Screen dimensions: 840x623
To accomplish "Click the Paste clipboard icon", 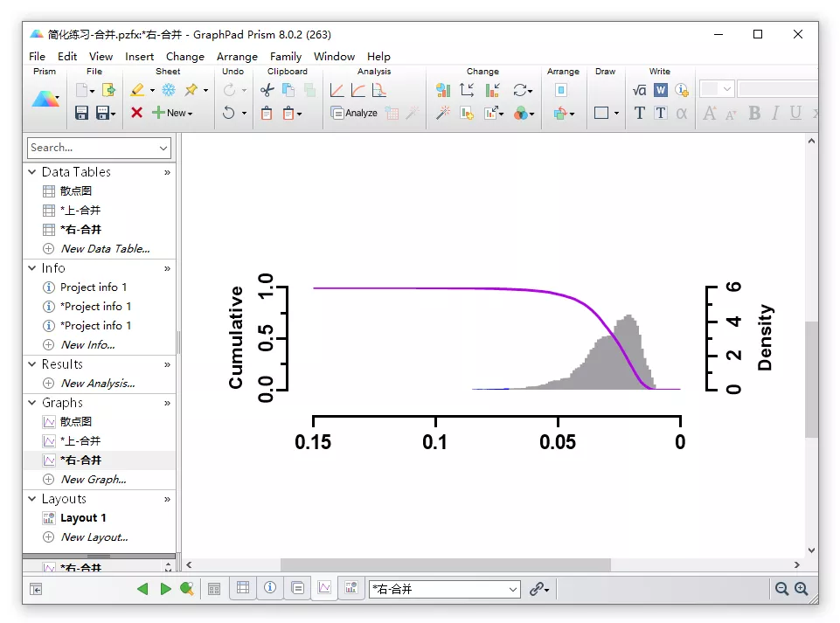I will coord(267,113).
